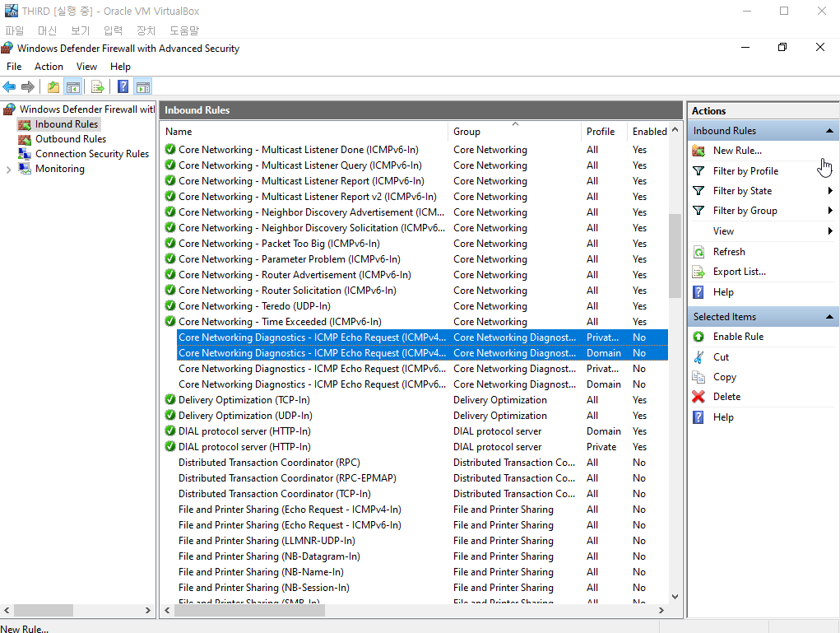Open the Filter by State submenu arrow
The image size is (840, 633).
[830, 191]
